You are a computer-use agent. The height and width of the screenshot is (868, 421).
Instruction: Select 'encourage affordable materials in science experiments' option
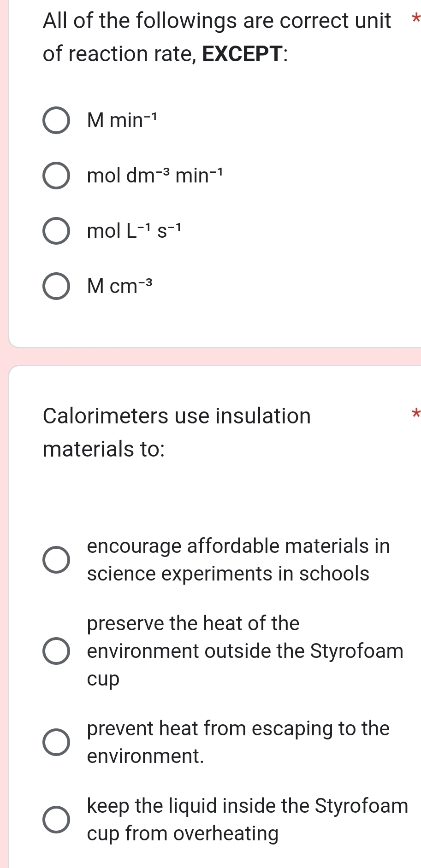pos(56,560)
